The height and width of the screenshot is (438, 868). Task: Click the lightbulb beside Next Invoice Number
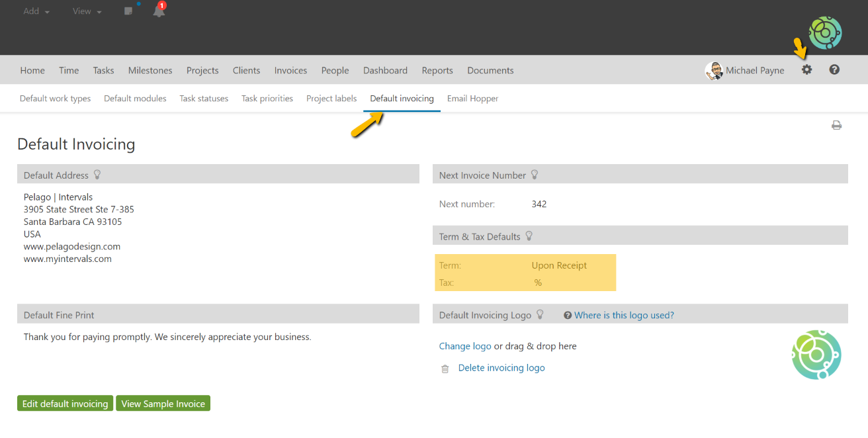(x=535, y=175)
